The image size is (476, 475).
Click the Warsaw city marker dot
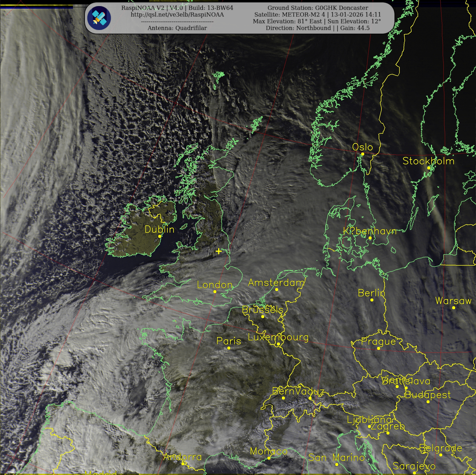coord(454,308)
